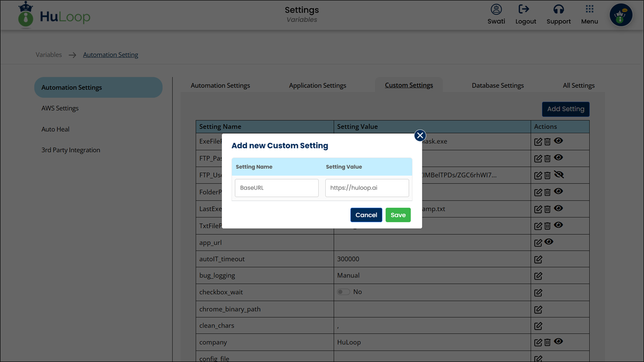Edit the TxtFileP row setting

tap(538, 226)
